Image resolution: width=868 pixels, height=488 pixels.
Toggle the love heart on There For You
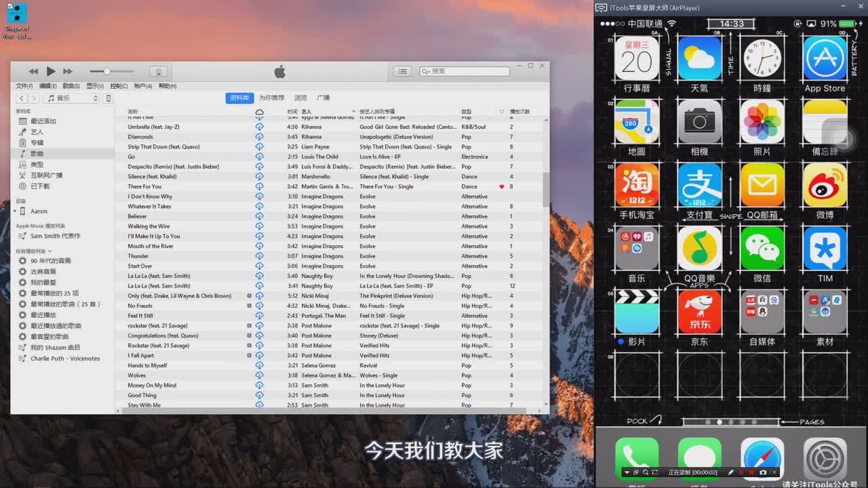pyautogui.click(x=502, y=186)
